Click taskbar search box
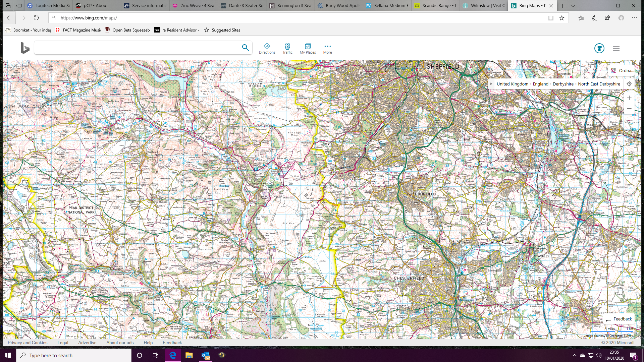The width and height of the screenshot is (644, 362). 74,355
